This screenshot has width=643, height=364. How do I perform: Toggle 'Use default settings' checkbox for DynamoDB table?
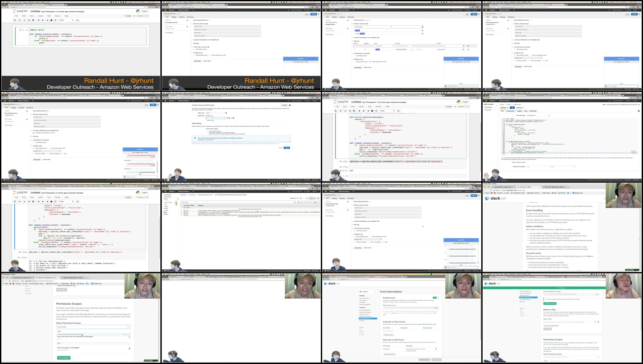click(x=207, y=129)
